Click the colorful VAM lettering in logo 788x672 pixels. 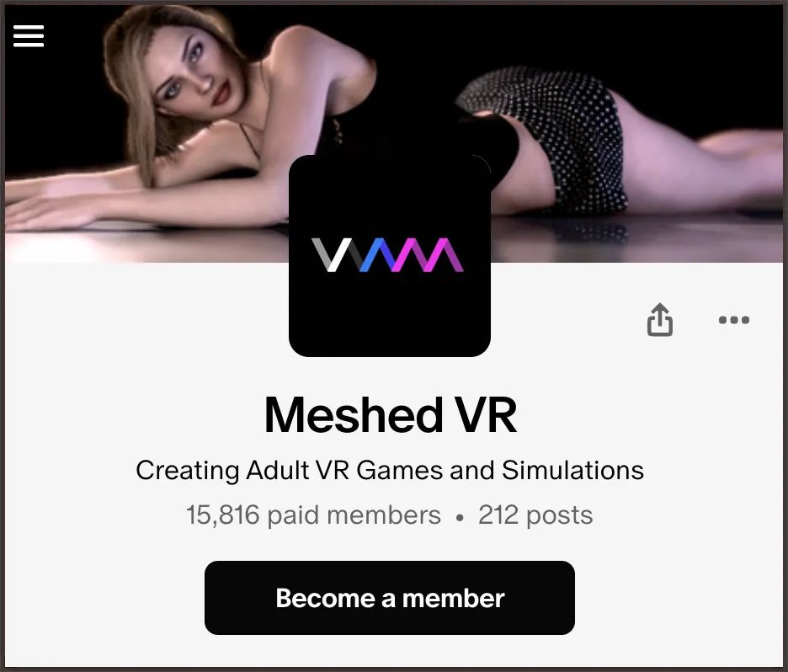click(387, 255)
